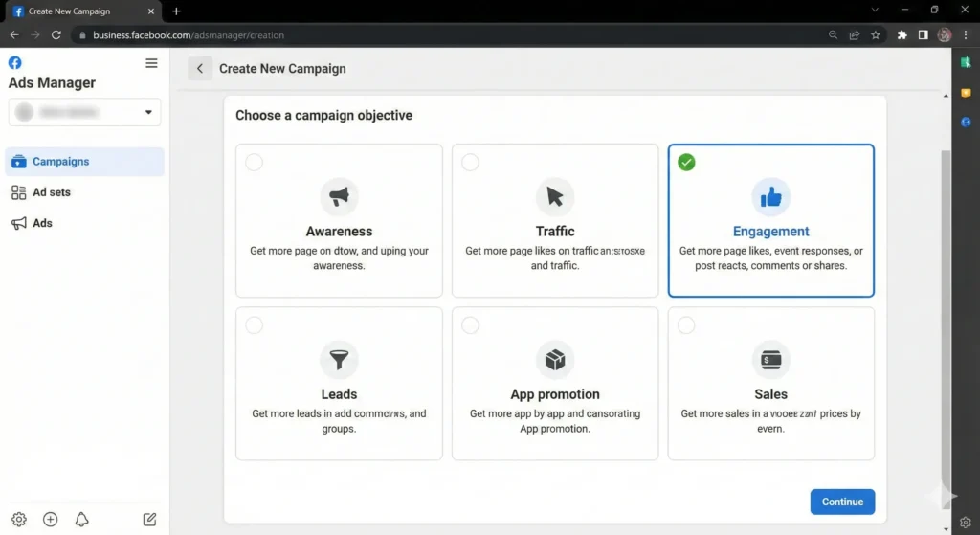Select the Leads radio button

[x=255, y=325]
